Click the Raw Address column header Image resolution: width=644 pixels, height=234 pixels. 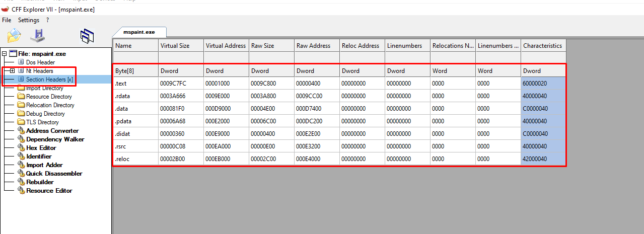pos(317,45)
